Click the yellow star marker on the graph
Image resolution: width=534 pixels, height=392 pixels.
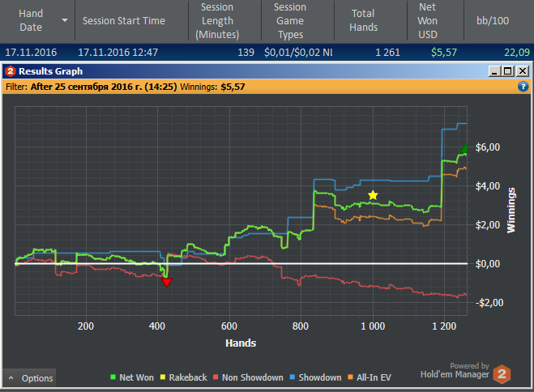click(x=373, y=195)
